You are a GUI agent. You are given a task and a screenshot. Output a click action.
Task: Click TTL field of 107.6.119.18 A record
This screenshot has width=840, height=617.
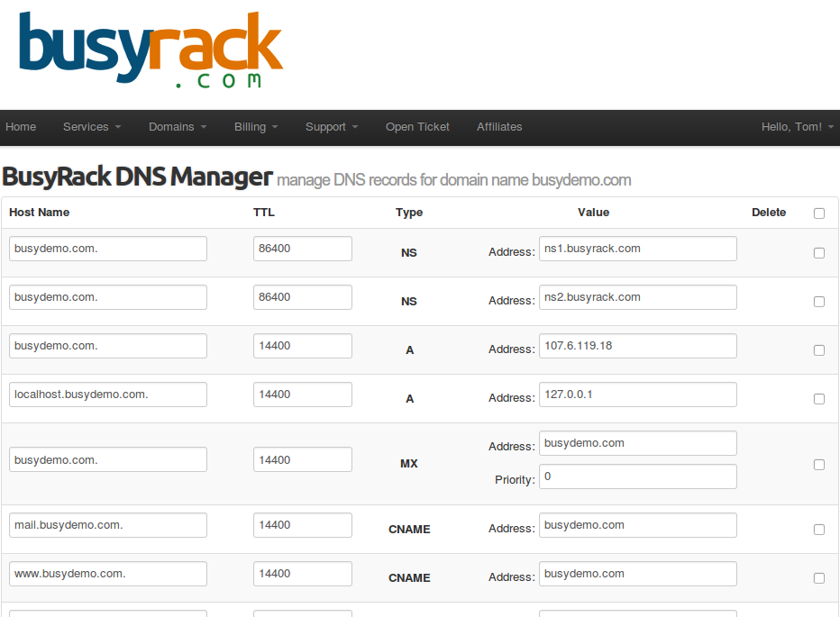[303, 346]
